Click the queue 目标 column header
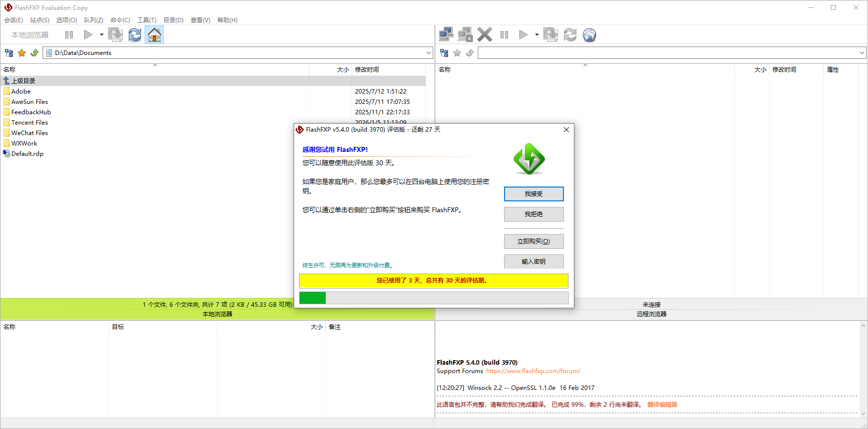 point(163,327)
